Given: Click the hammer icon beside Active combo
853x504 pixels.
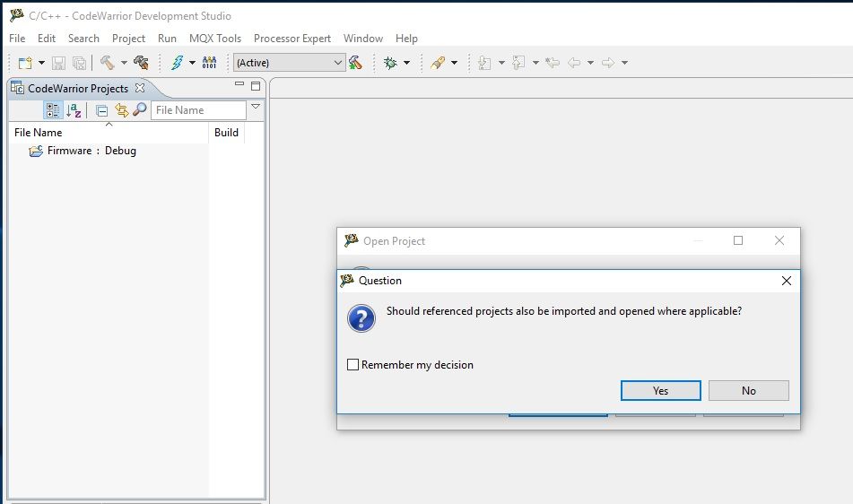Looking at the screenshot, I should pos(356,63).
